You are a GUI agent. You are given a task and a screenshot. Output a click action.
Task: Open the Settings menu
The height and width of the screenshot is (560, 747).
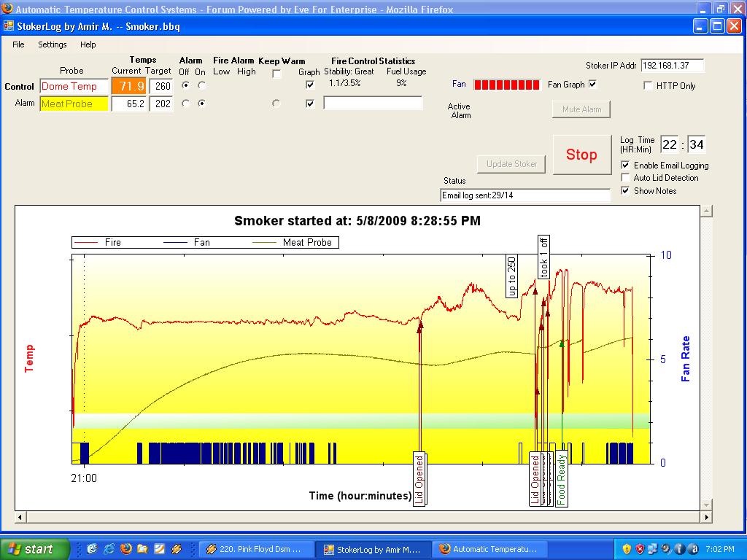coord(53,44)
